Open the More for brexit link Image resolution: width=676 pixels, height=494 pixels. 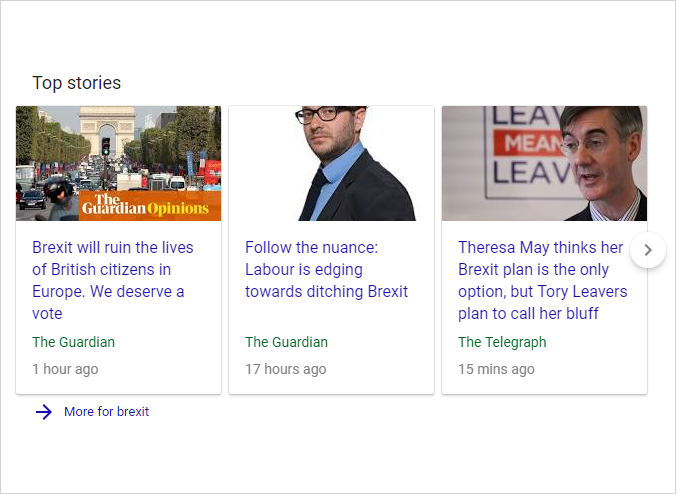click(x=106, y=412)
